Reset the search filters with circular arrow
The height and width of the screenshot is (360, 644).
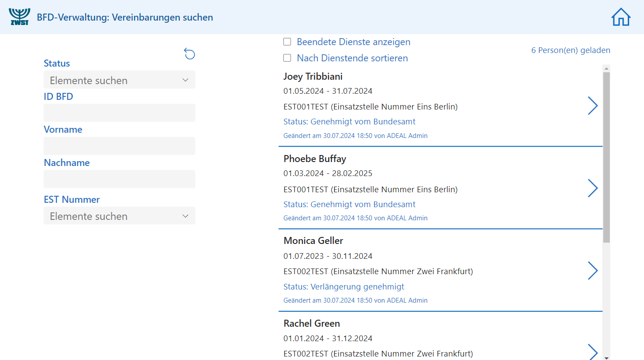189,54
